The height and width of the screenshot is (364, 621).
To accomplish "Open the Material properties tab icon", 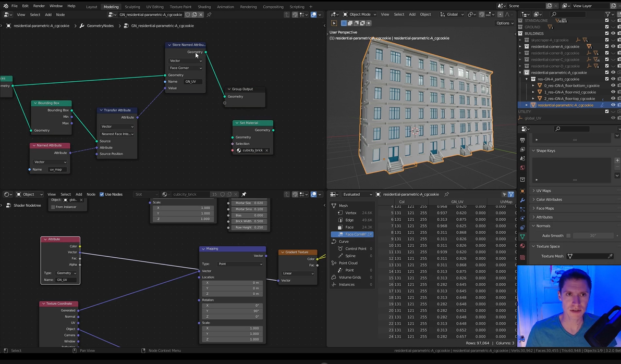I will click(522, 246).
